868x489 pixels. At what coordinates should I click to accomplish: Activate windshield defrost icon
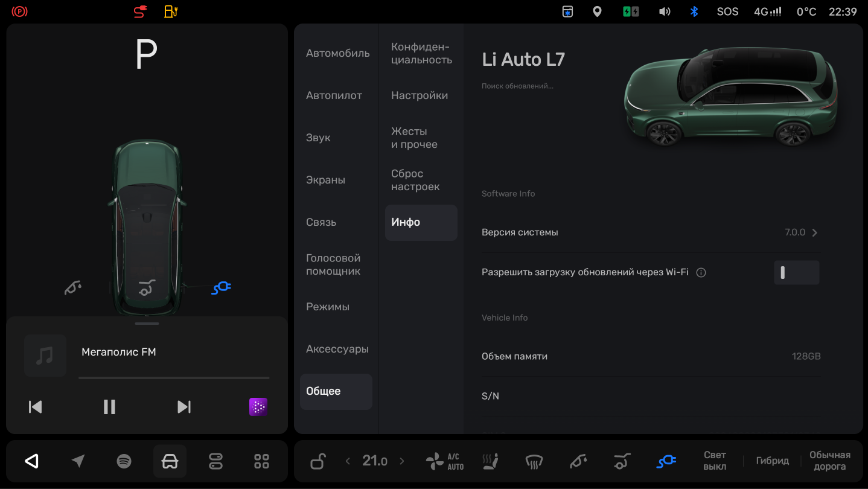click(534, 462)
